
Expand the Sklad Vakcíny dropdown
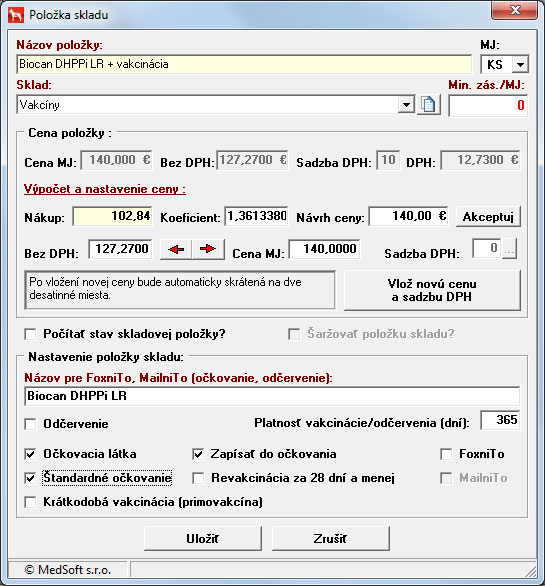(x=406, y=105)
